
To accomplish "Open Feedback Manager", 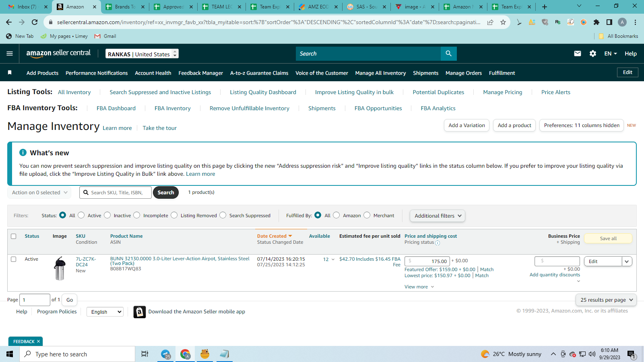I will [201, 73].
